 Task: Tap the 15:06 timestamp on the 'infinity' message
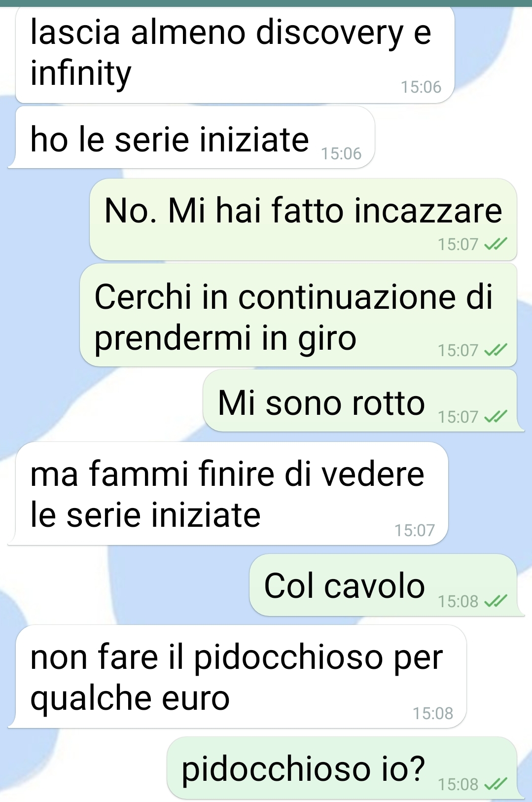tap(421, 87)
